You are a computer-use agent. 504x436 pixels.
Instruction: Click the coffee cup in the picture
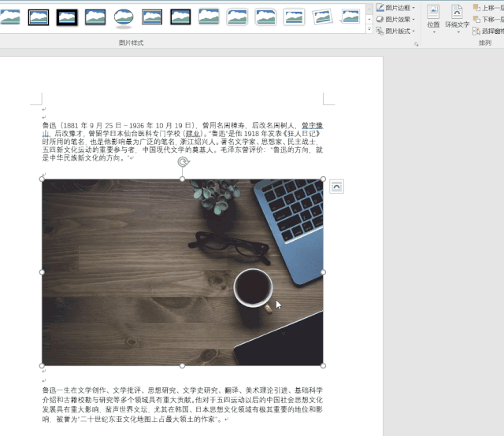pos(253,287)
